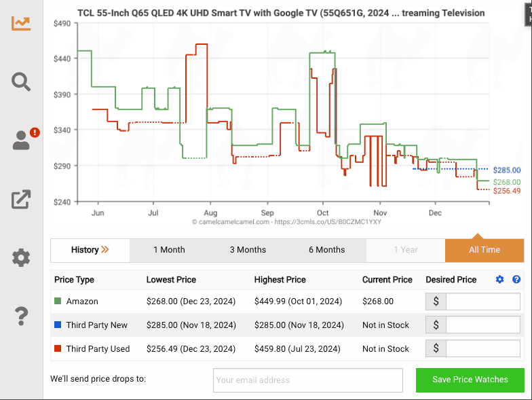The width and height of the screenshot is (532, 400).
Task: Open the price chart trend icon
Action: pos(21,22)
